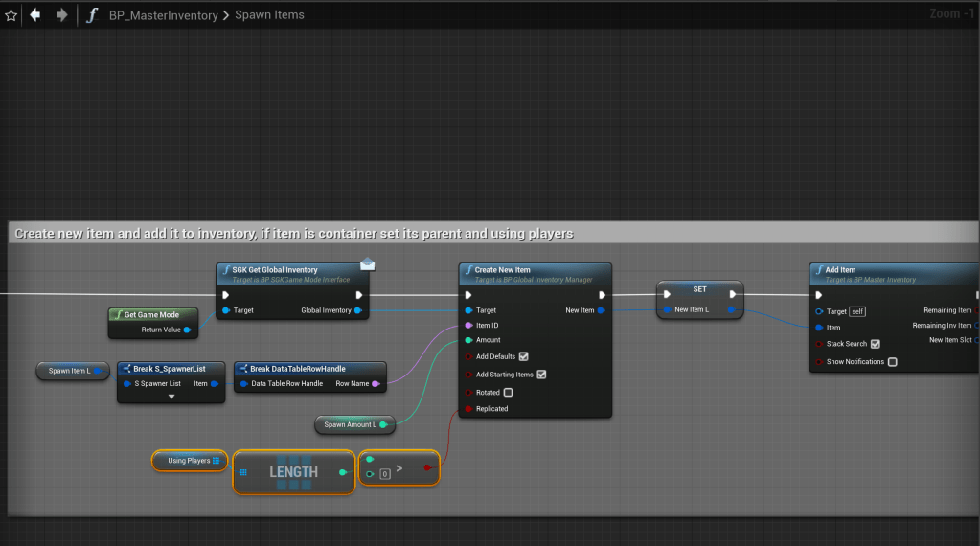980x546 pixels.
Task: Navigate back with the left arrow
Action: point(35,15)
